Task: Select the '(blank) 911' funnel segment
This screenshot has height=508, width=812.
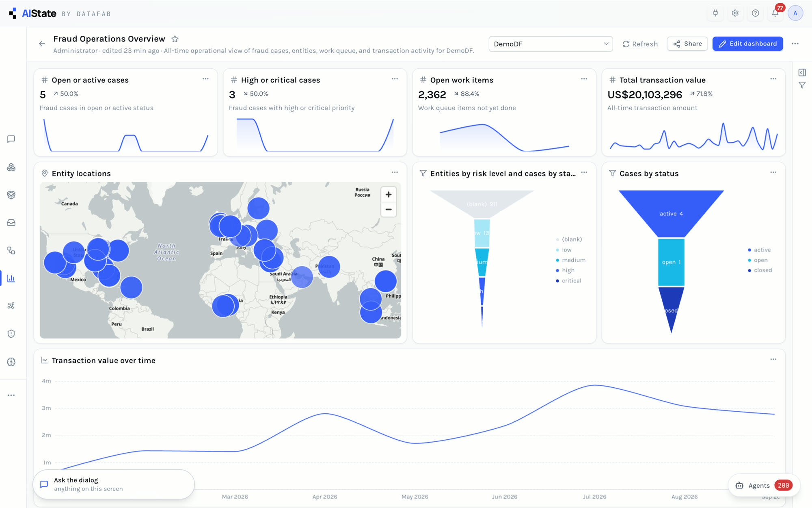Action: (x=482, y=204)
